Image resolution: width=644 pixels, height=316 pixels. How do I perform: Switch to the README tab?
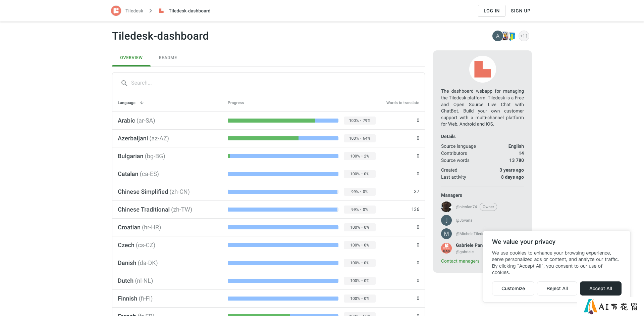pyautogui.click(x=168, y=58)
